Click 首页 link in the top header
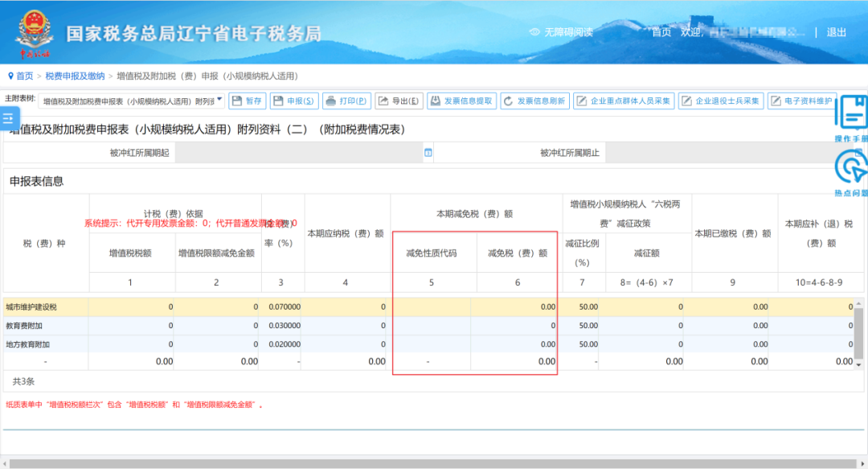This screenshot has height=469, width=868. pyautogui.click(x=661, y=32)
